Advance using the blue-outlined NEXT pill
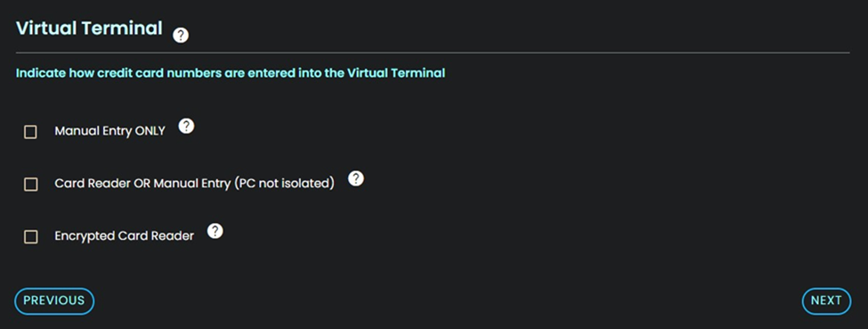Viewport: 868px width, 329px height. click(x=826, y=300)
